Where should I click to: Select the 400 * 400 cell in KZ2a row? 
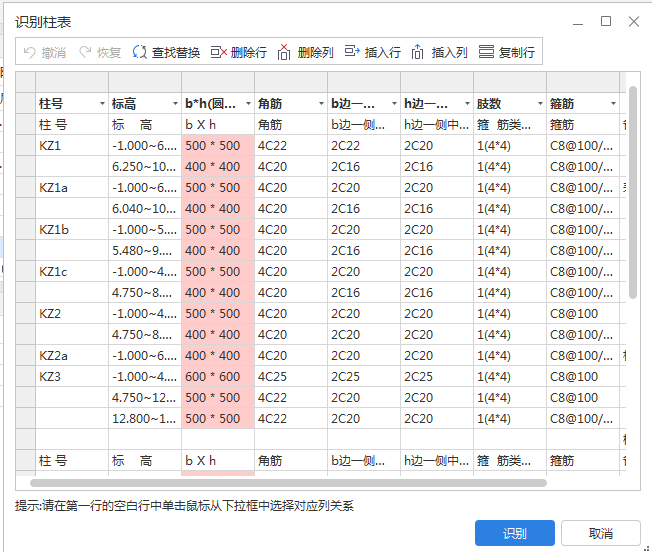(x=218, y=355)
